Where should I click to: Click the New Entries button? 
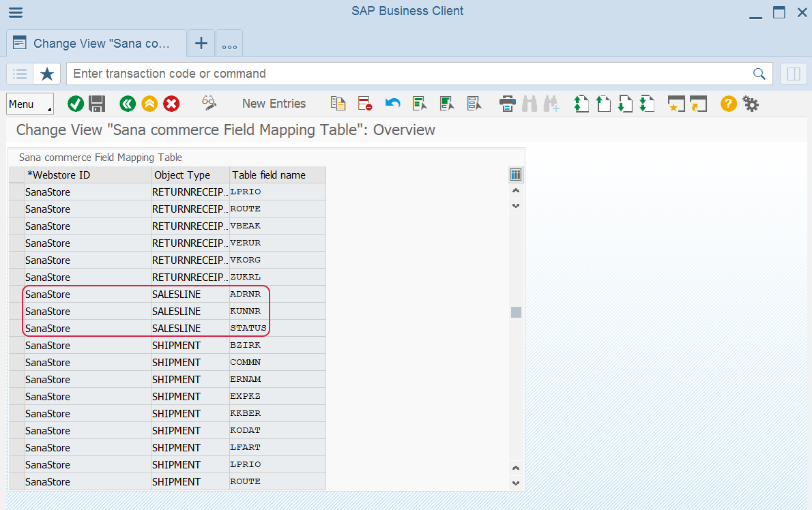274,104
